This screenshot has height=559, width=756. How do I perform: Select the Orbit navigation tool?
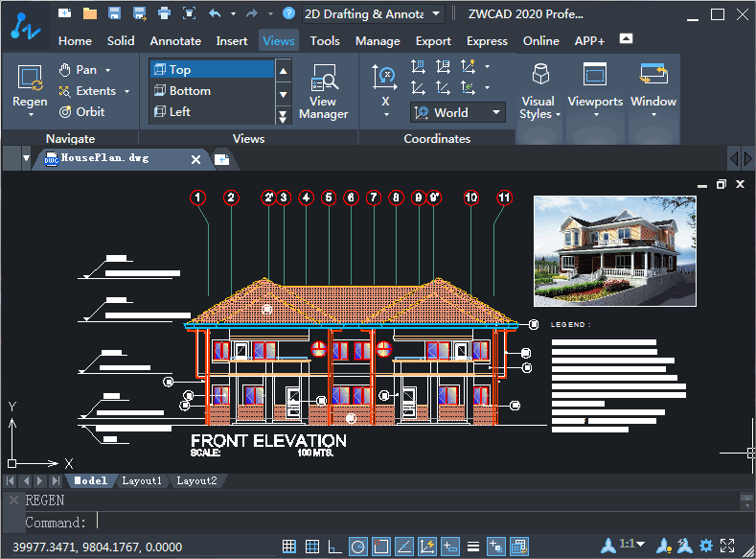pos(82,111)
